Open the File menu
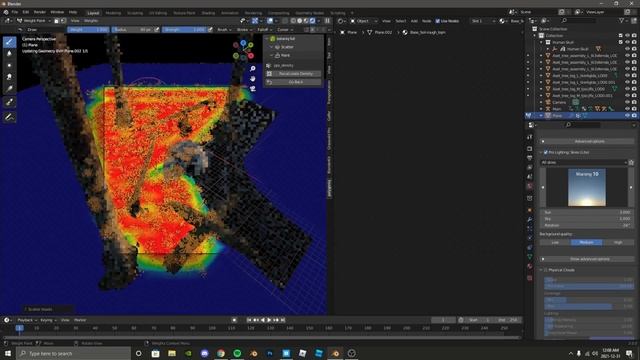This screenshot has width=640, height=360. point(15,12)
